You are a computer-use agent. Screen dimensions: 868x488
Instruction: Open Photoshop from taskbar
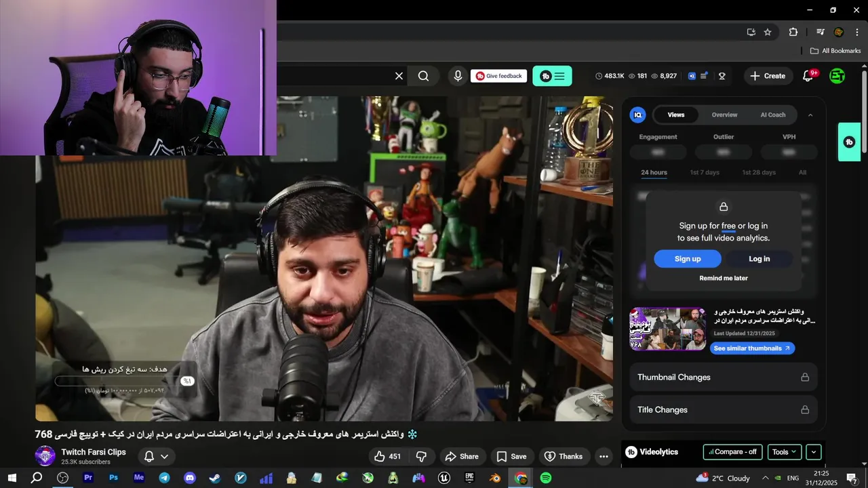pyautogui.click(x=113, y=478)
